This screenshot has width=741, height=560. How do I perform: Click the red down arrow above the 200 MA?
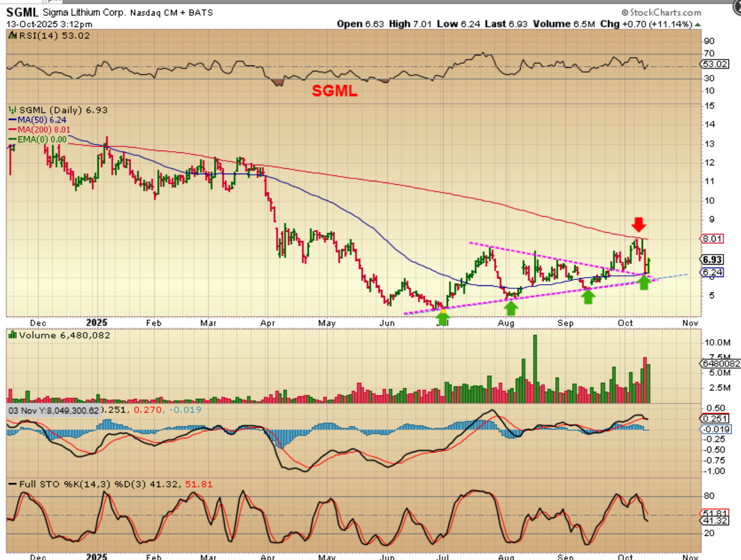(639, 224)
